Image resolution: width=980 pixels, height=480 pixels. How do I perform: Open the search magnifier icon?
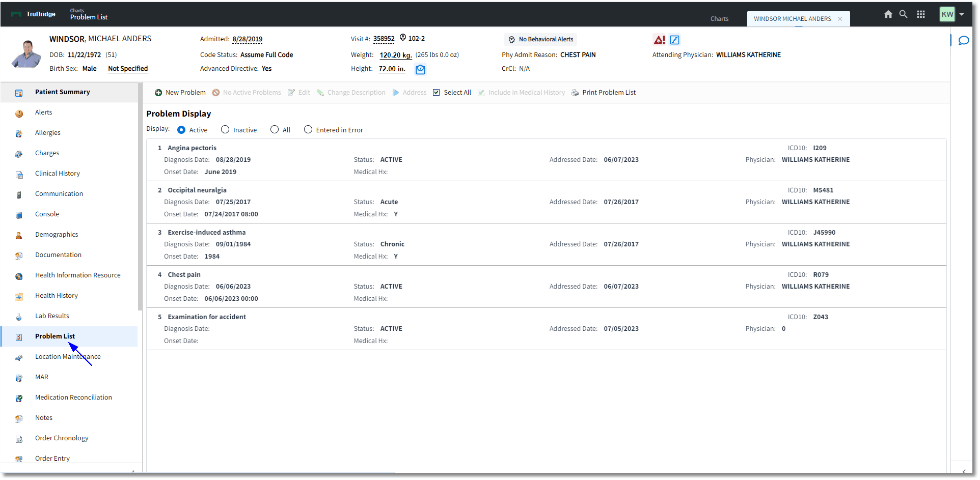(904, 14)
